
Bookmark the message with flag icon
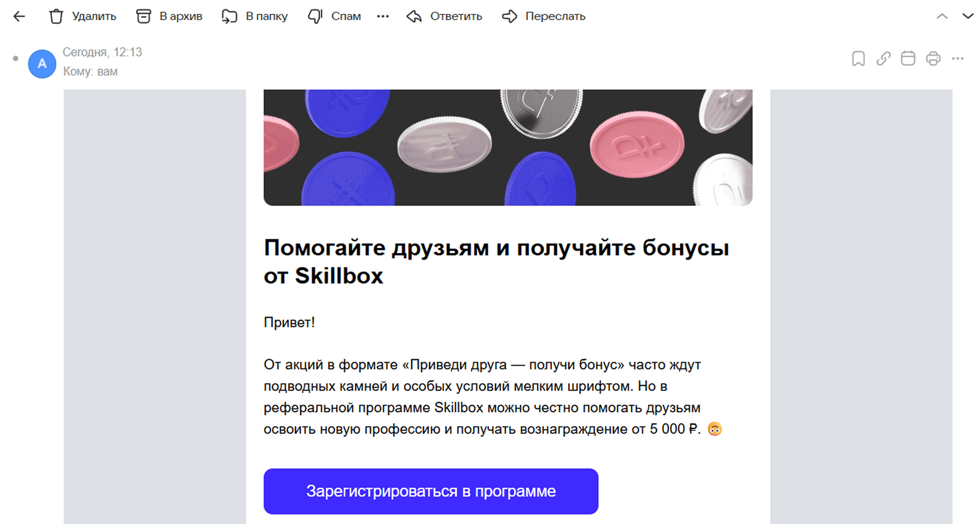click(858, 58)
